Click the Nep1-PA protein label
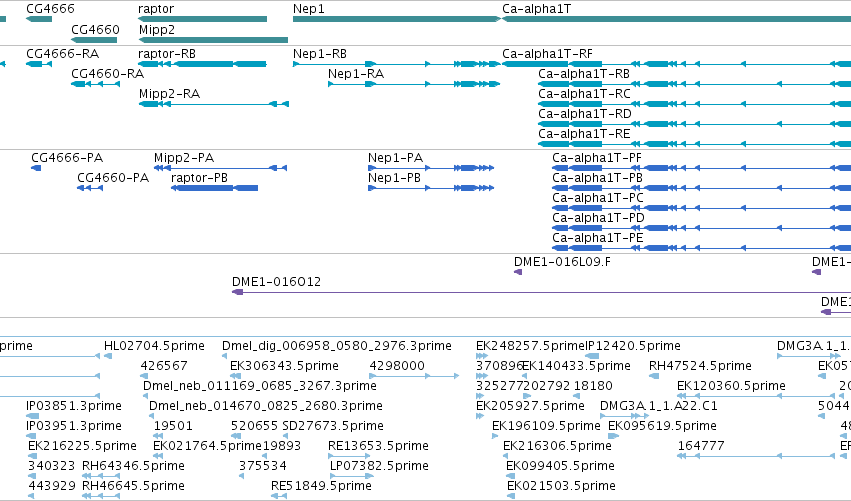Screen dimensions: 851x501 pos(395,158)
